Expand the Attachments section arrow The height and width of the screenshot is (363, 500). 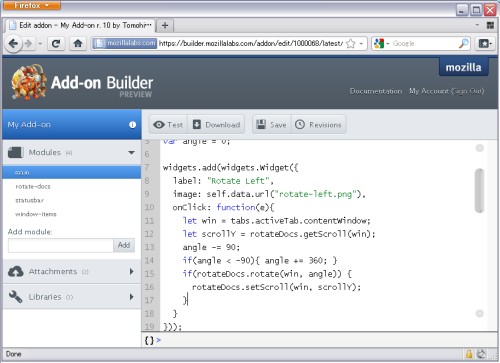[x=132, y=271]
